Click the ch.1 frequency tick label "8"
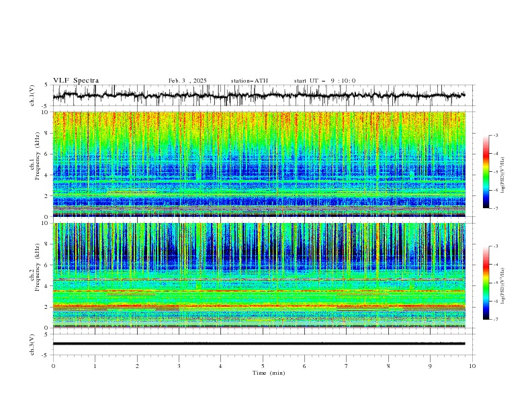 click(48, 133)
